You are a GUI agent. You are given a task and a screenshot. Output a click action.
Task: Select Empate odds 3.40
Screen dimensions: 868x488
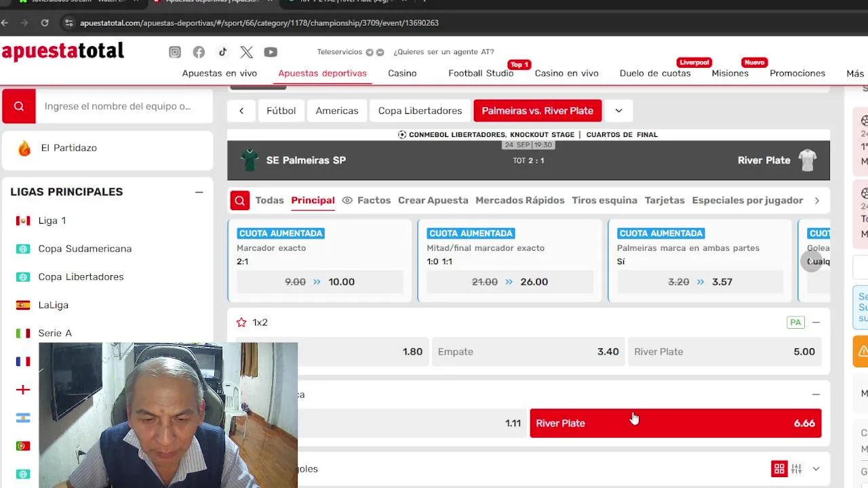click(x=528, y=352)
